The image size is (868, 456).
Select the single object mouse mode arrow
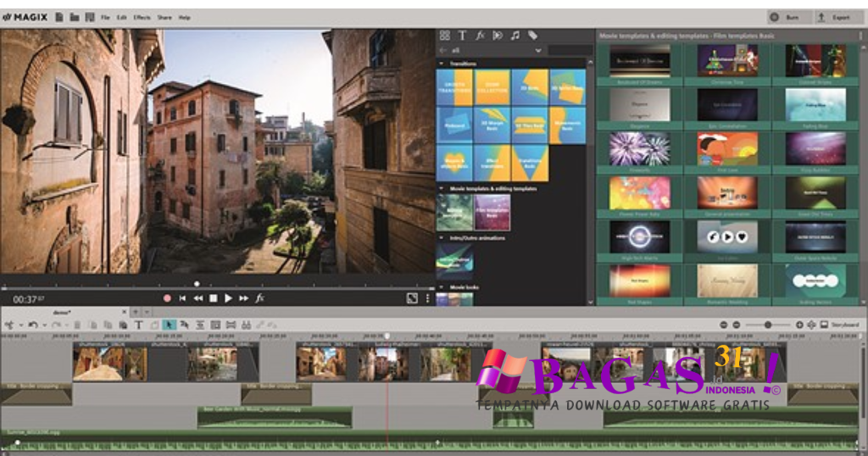coord(170,325)
